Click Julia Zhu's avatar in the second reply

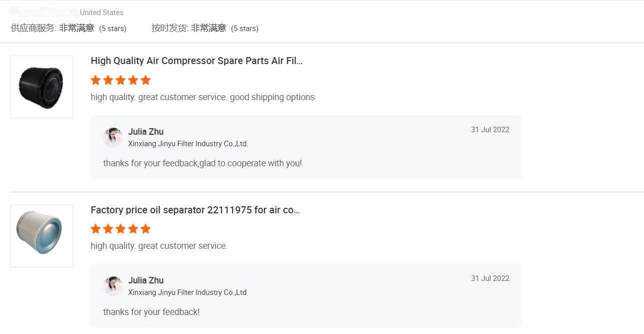113,286
